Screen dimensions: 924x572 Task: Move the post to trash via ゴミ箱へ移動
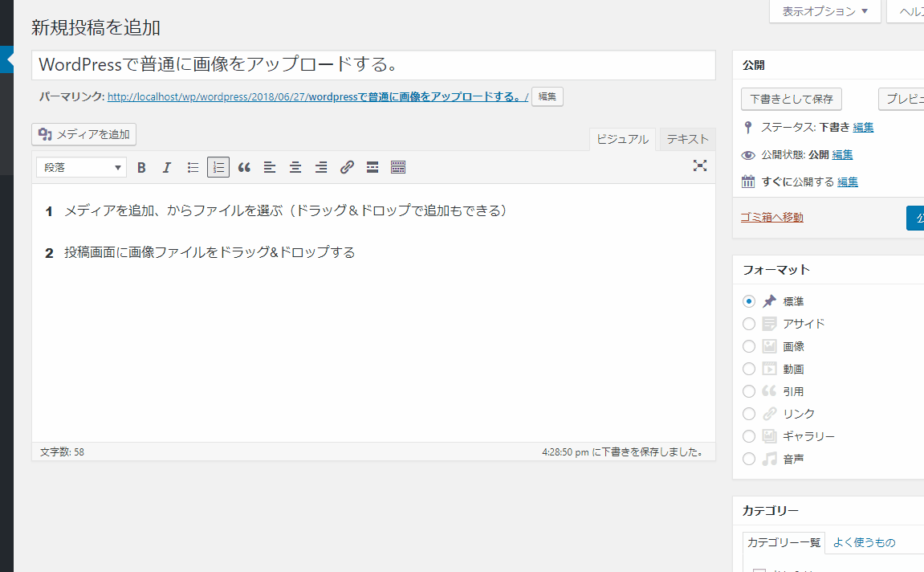[x=771, y=217]
